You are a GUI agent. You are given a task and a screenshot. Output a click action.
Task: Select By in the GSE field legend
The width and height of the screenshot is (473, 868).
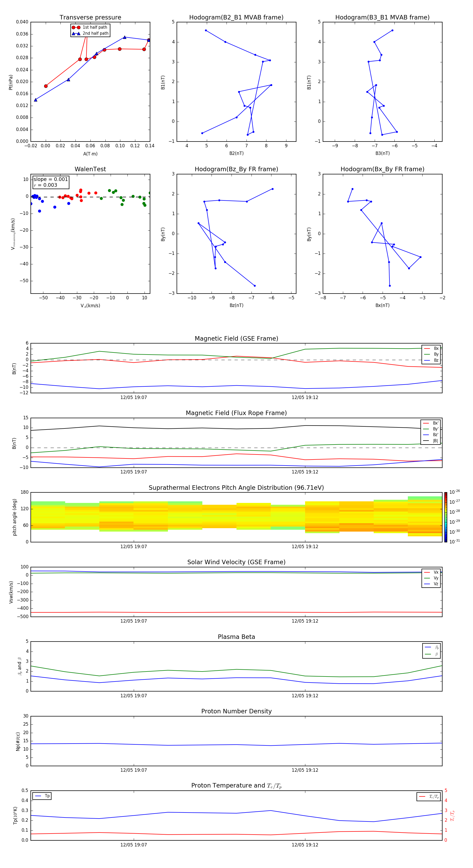pyautogui.click(x=431, y=354)
